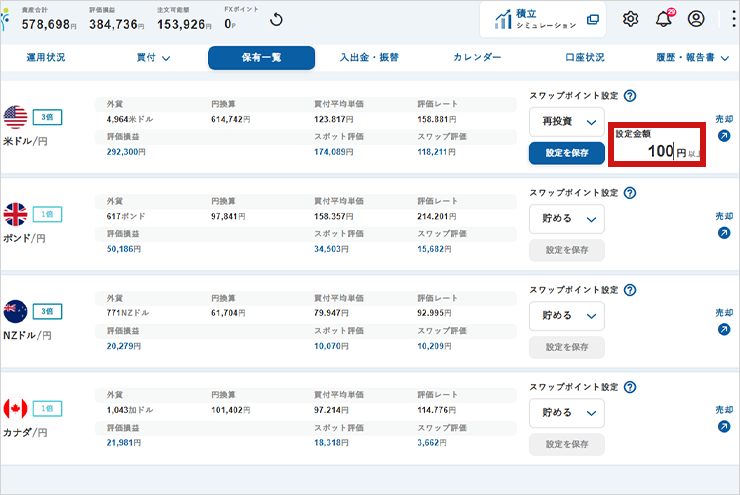
Task: Click the sell arrow icon for カナダ/円
Action: (724, 427)
